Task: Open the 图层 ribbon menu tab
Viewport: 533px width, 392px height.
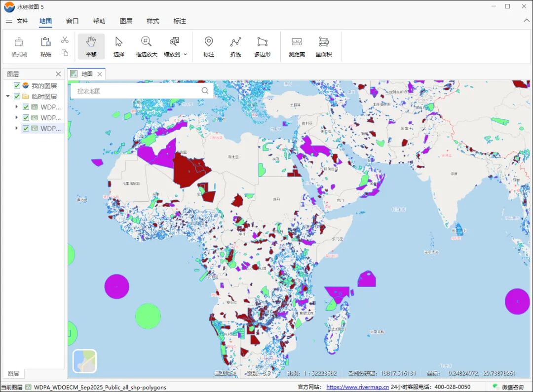Action: (x=126, y=21)
